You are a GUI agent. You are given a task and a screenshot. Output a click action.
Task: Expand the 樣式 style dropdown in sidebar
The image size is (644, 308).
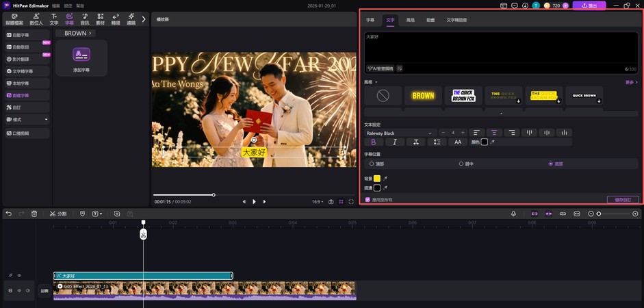[27, 119]
